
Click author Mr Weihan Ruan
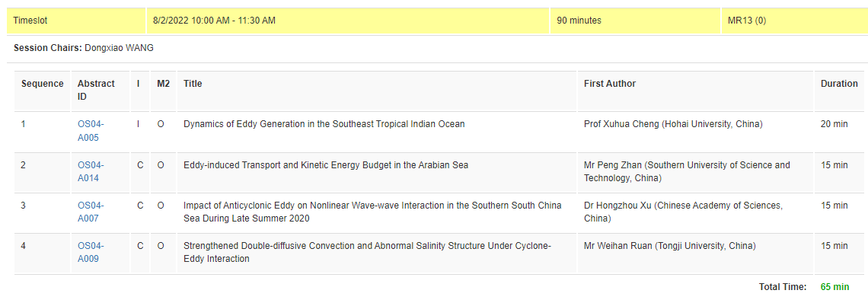670,245
